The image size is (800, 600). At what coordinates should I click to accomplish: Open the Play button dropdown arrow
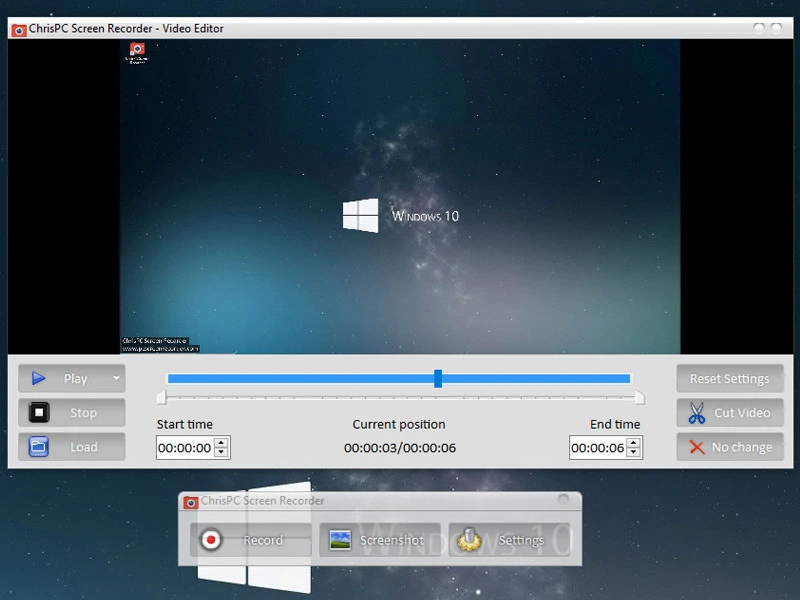click(116, 378)
